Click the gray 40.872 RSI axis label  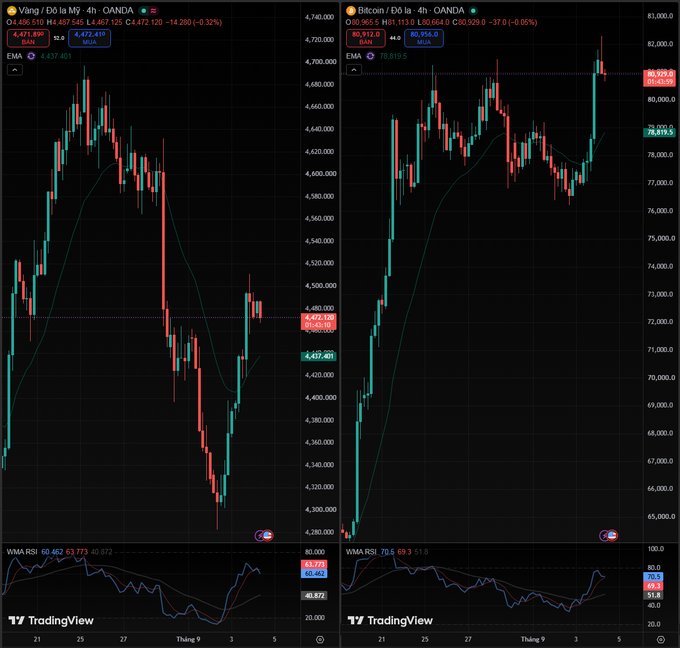[314, 596]
